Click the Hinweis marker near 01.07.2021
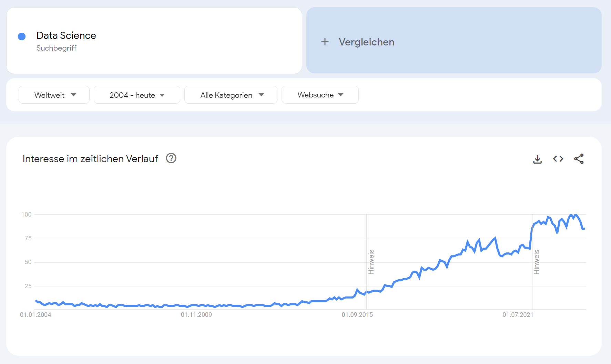This screenshot has height=364, width=611. [537, 262]
